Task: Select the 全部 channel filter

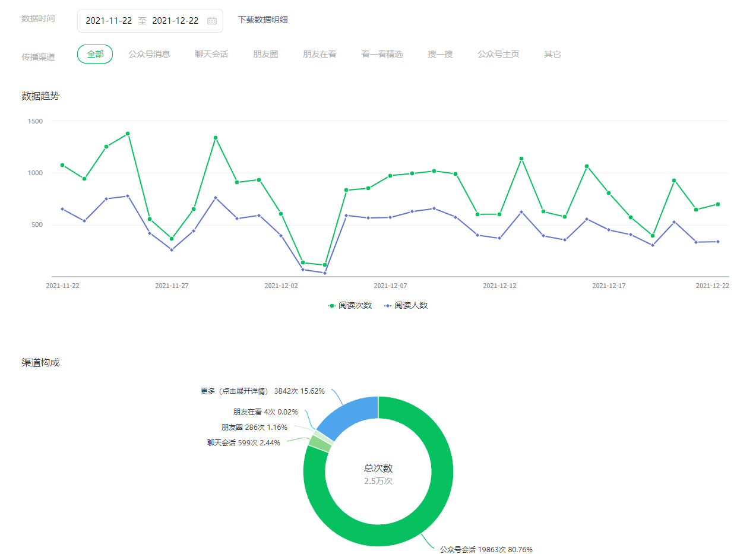Action: point(95,54)
